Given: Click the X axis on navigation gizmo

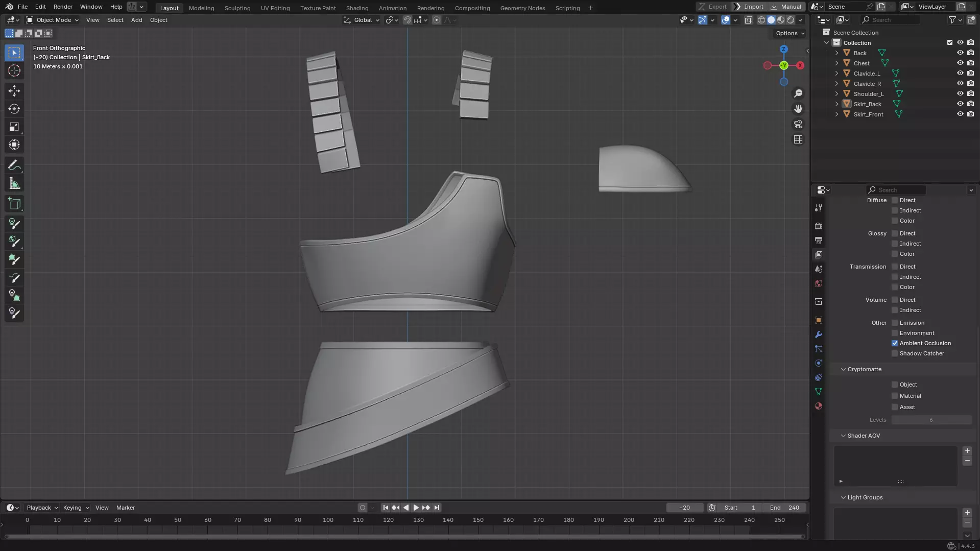Looking at the screenshot, I should pos(800,65).
